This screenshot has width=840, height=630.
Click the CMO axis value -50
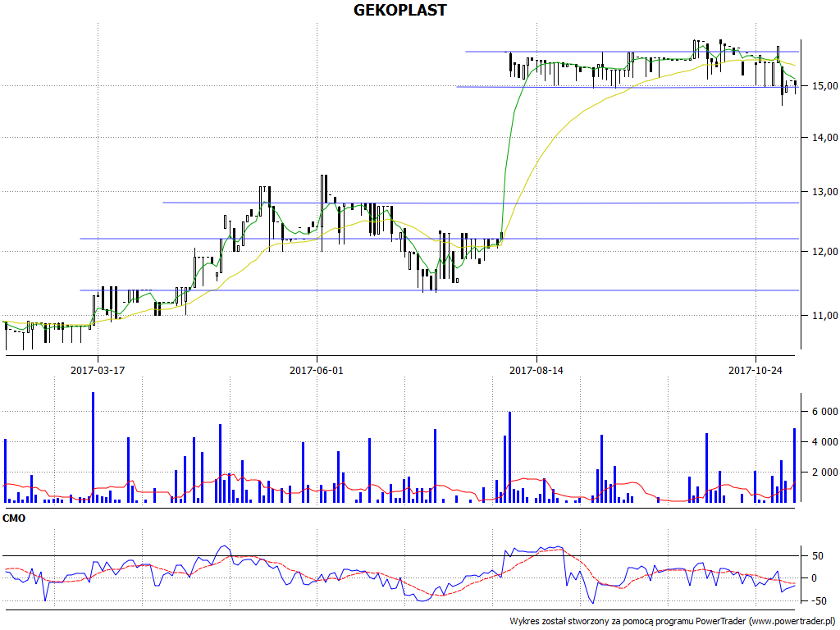(818, 600)
